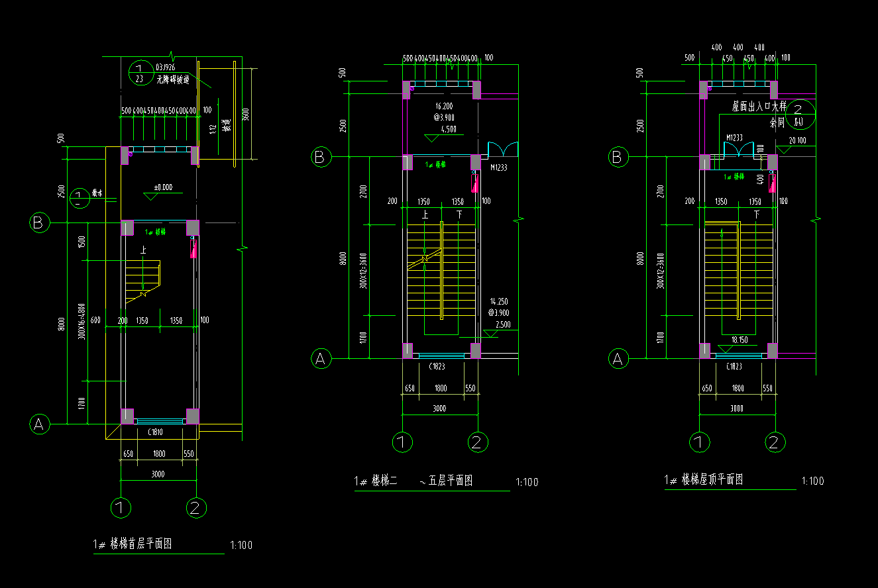Click the C1823 label in 二~五层 plan
The width and height of the screenshot is (878, 588).
437,366
